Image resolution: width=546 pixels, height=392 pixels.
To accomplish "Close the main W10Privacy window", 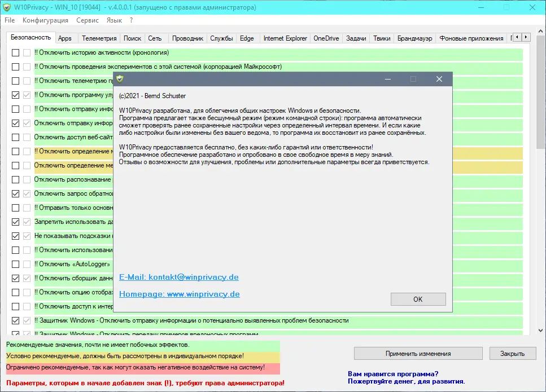I will coord(532,7).
